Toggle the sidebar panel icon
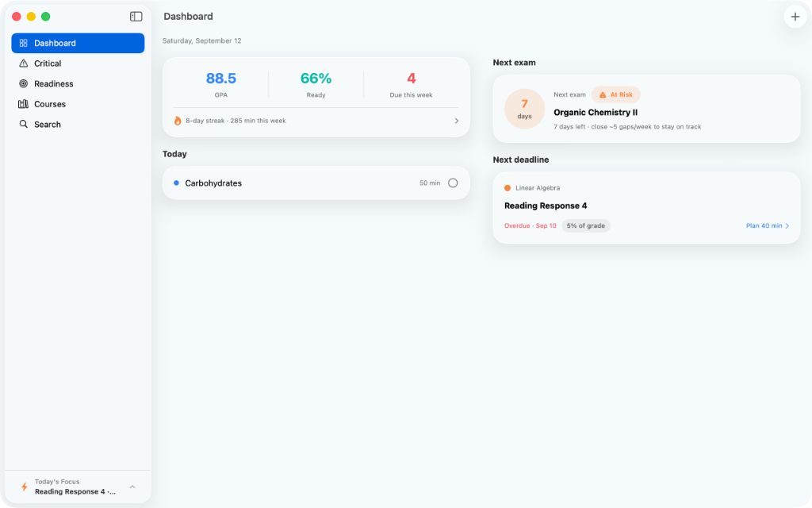 click(136, 17)
